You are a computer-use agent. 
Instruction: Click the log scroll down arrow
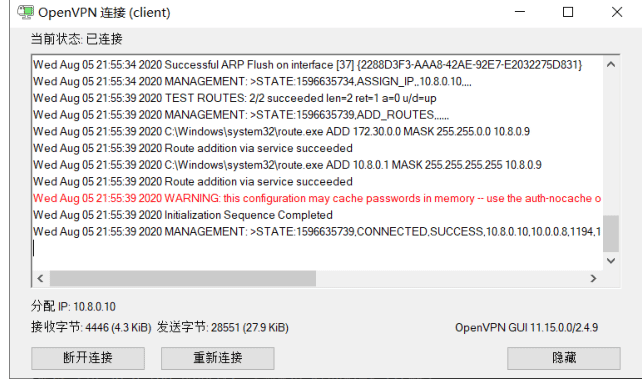pyautogui.click(x=611, y=261)
